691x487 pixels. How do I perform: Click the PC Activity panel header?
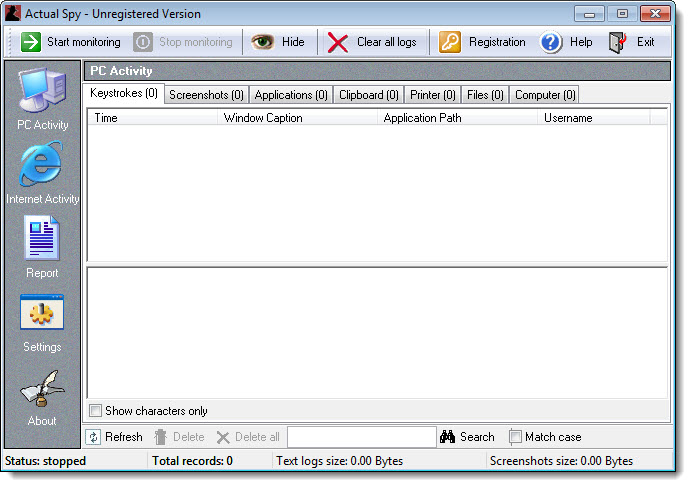(x=377, y=71)
